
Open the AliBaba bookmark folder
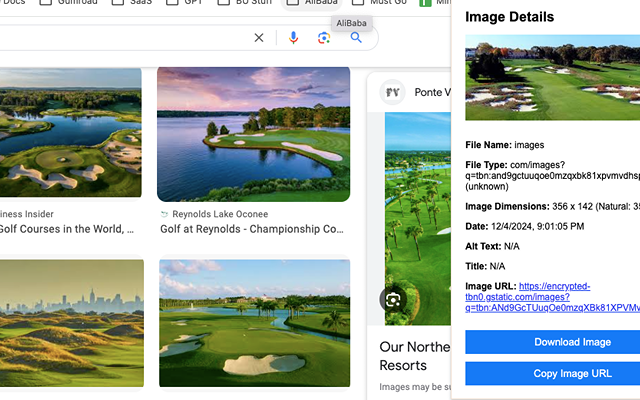pyautogui.click(x=312, y=2)
